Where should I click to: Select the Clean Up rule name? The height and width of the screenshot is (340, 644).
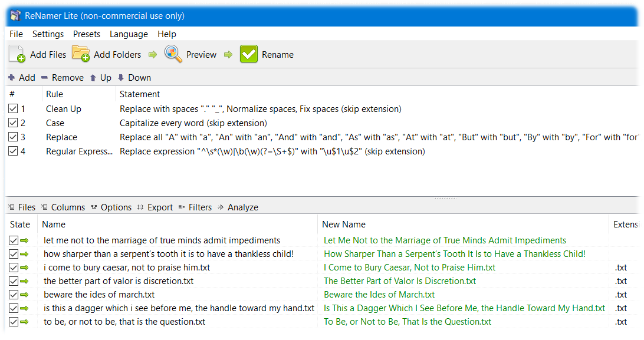pos(64,108)
